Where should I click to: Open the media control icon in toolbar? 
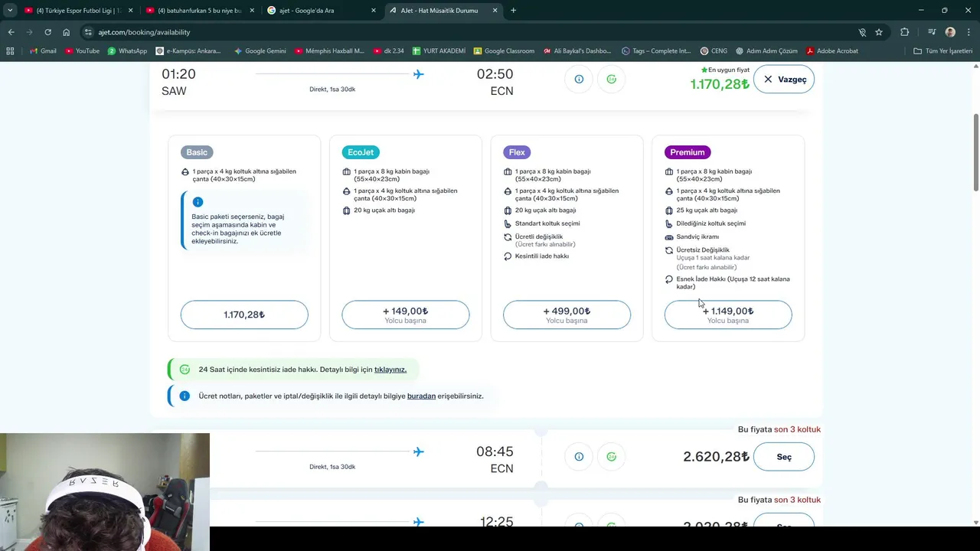pyautogui.click(x=932, y=32)
